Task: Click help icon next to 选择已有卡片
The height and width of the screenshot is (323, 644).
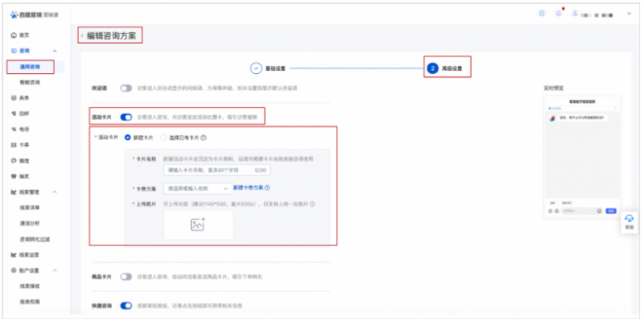Action: tap(204, 138)
